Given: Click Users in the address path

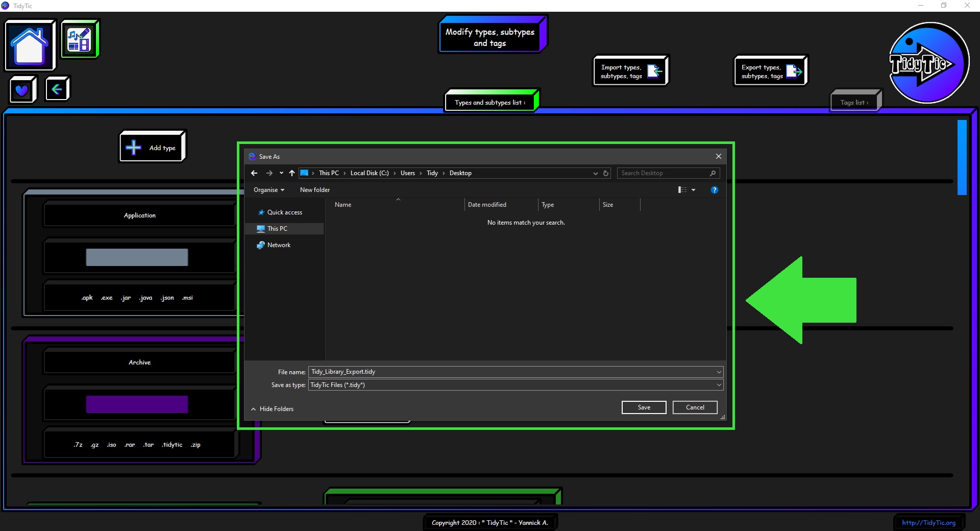Looking at the screenshot, I should pos(407,173).
